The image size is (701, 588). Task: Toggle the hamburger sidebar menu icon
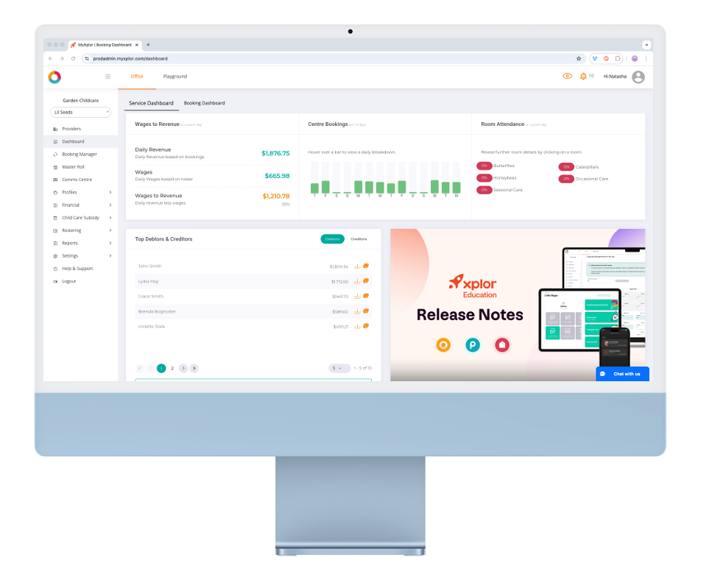pyautogui.click(x=108, y=77)
